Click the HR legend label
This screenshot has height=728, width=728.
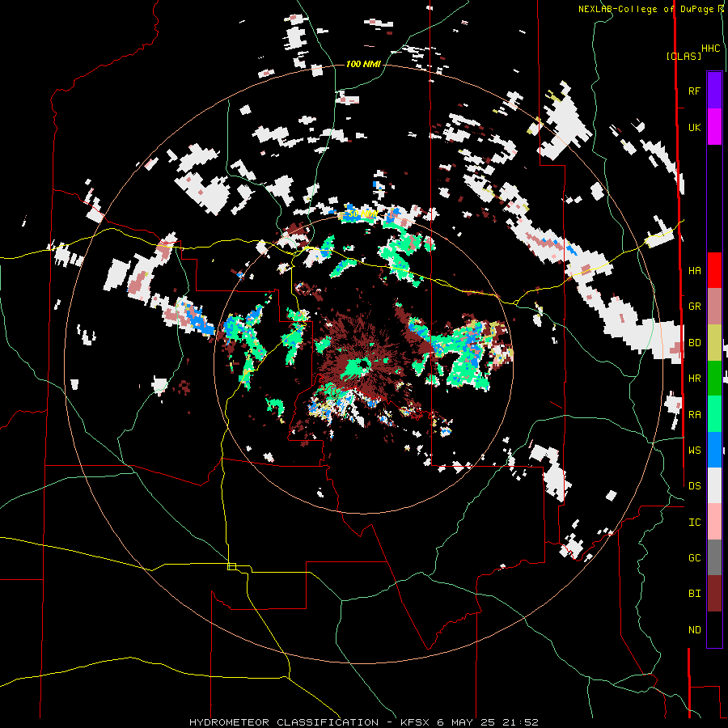(x=694, y=379)
